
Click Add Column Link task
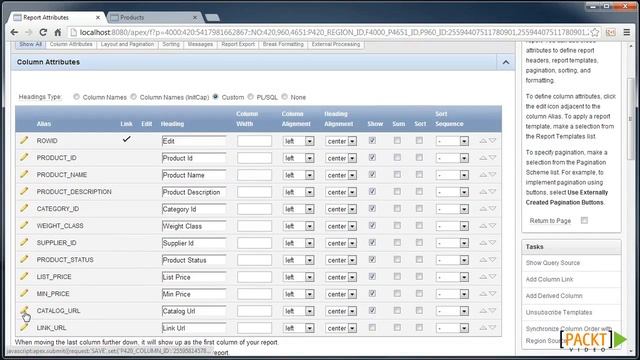(549, 279)
